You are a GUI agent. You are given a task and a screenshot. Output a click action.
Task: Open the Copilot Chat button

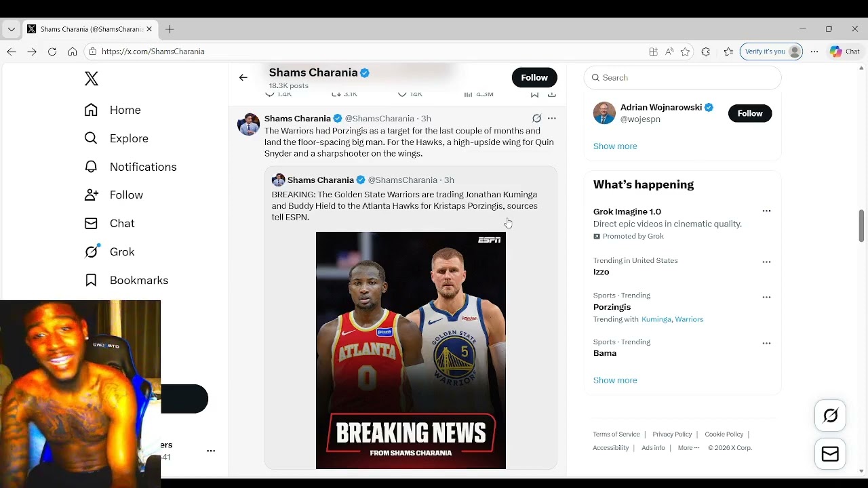845,52
